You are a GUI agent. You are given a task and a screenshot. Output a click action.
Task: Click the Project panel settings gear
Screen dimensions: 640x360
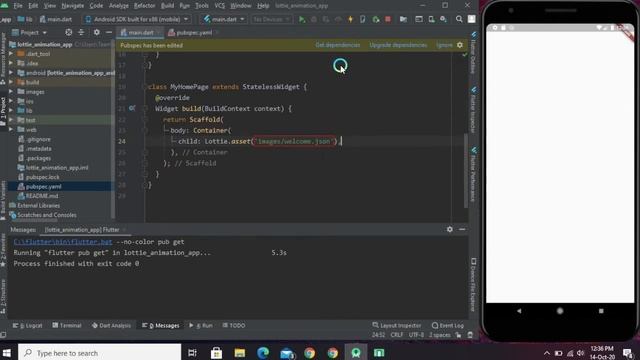(96, 32)
